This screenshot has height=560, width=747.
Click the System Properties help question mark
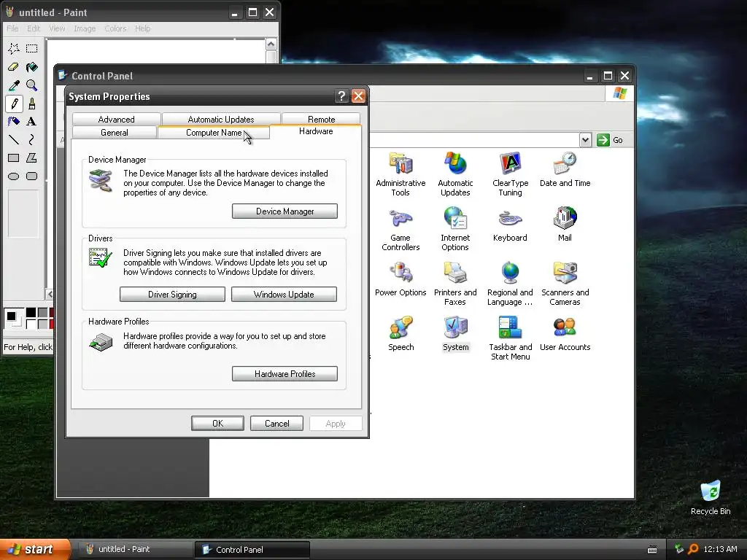(341, 96)
